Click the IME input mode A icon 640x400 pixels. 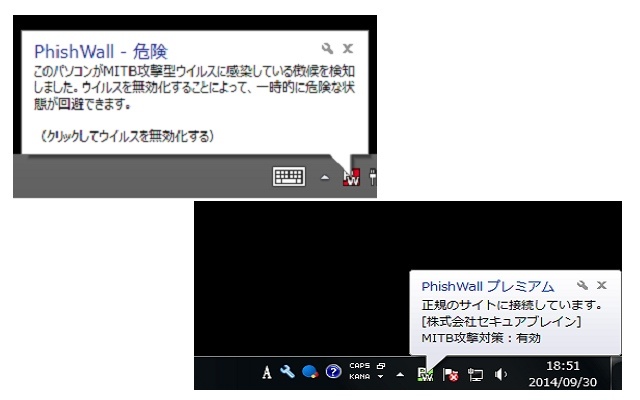click(267, 372)
